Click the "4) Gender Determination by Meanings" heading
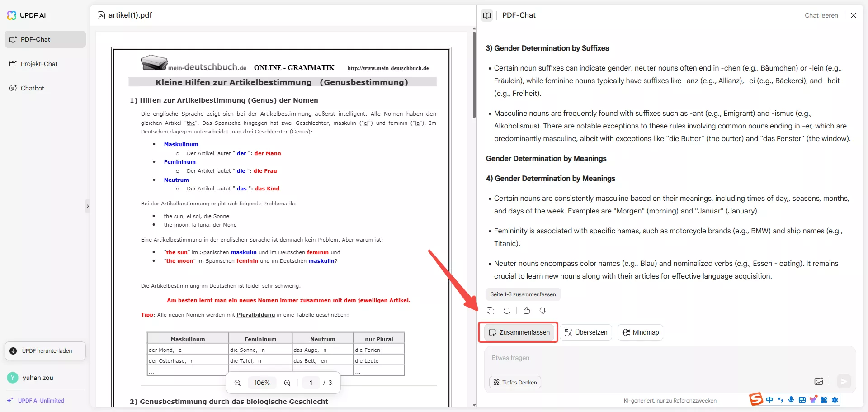 [x=550, y=179]
